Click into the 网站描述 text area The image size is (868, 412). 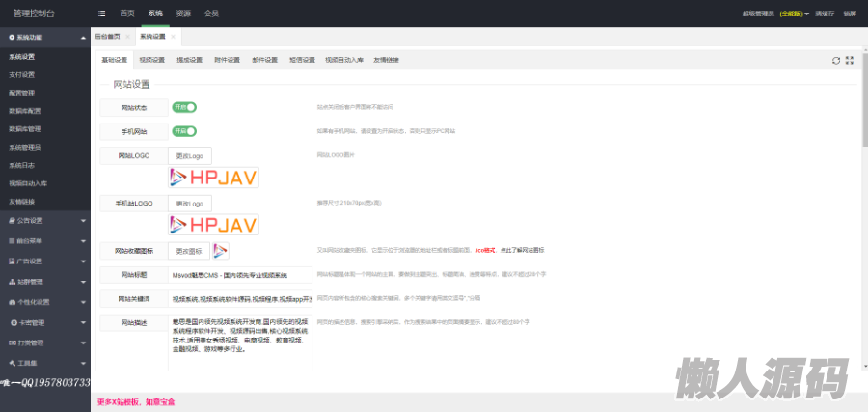(240, 343)
